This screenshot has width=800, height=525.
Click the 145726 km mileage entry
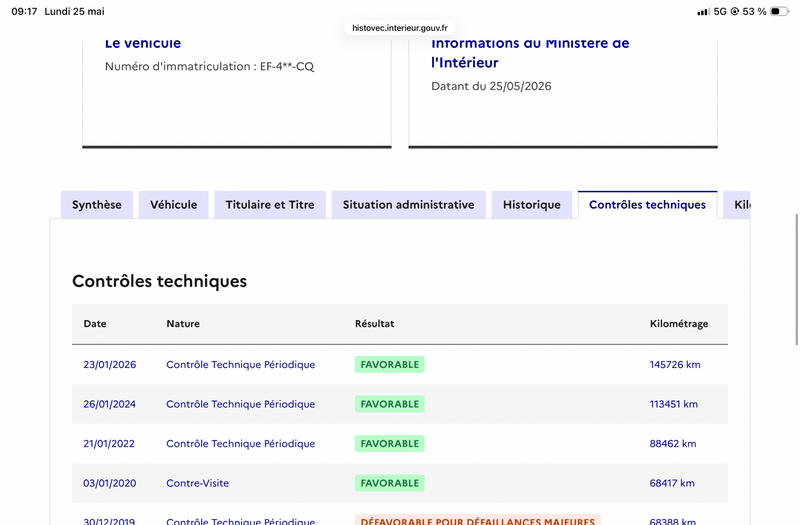click(675, 364)
